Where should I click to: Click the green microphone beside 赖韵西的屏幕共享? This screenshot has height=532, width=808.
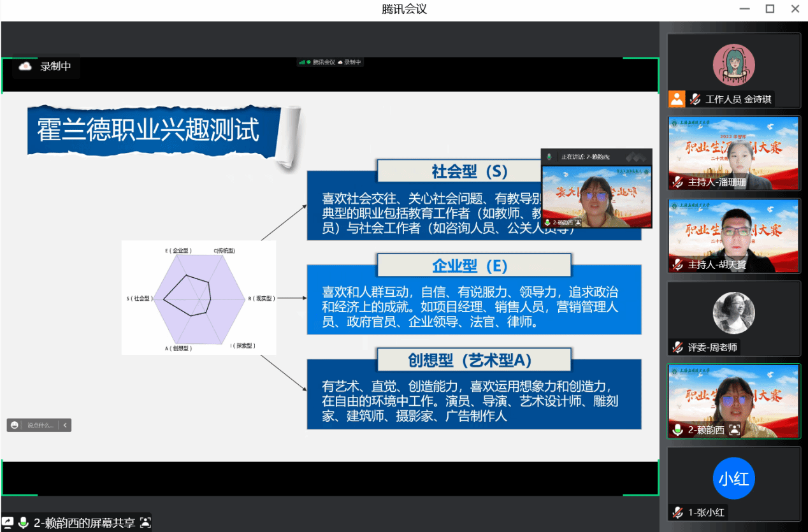(x=24, y=522)
